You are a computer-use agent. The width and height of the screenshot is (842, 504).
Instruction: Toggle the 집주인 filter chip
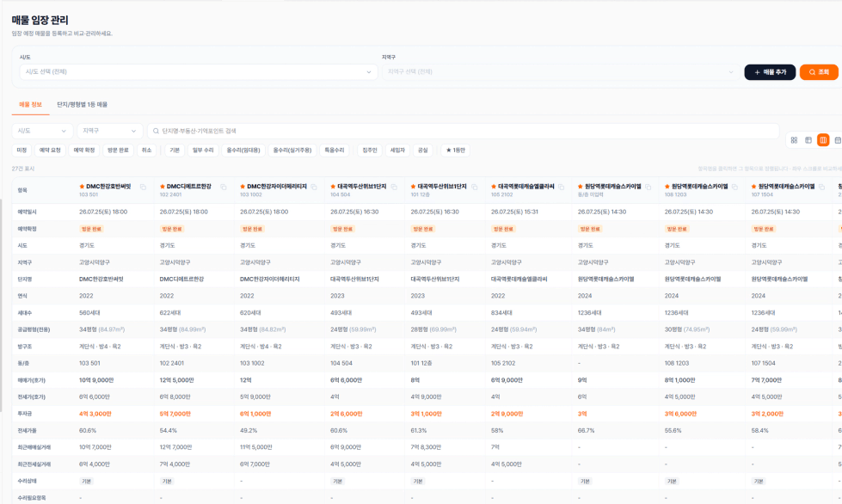coord(370,151)
